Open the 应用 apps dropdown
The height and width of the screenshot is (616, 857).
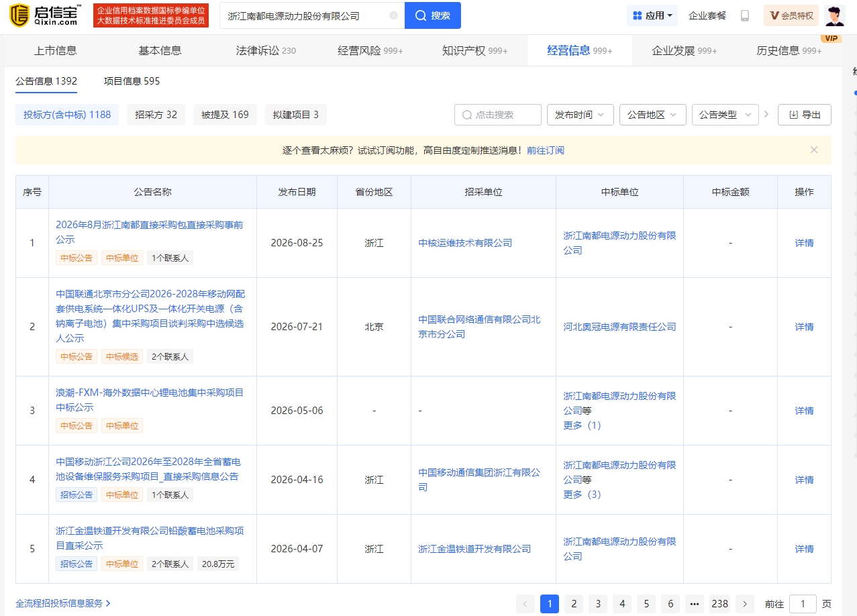click(652, 15)
